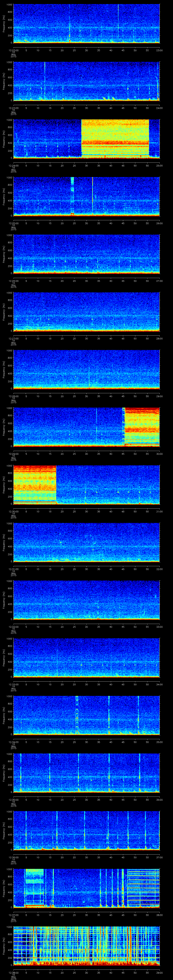Click the 12:23:00 start time label
The width and height of the screenshot is (173, 980).
[14, 108]
